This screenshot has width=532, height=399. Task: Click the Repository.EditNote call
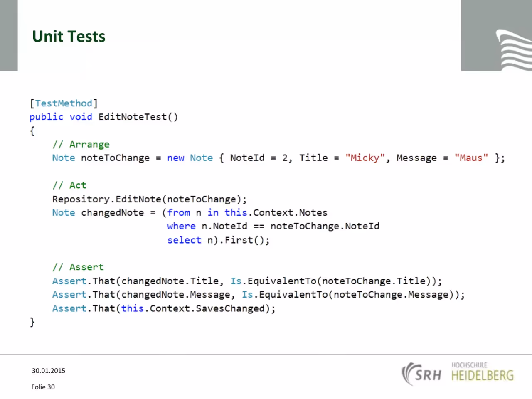pos(150,199)
